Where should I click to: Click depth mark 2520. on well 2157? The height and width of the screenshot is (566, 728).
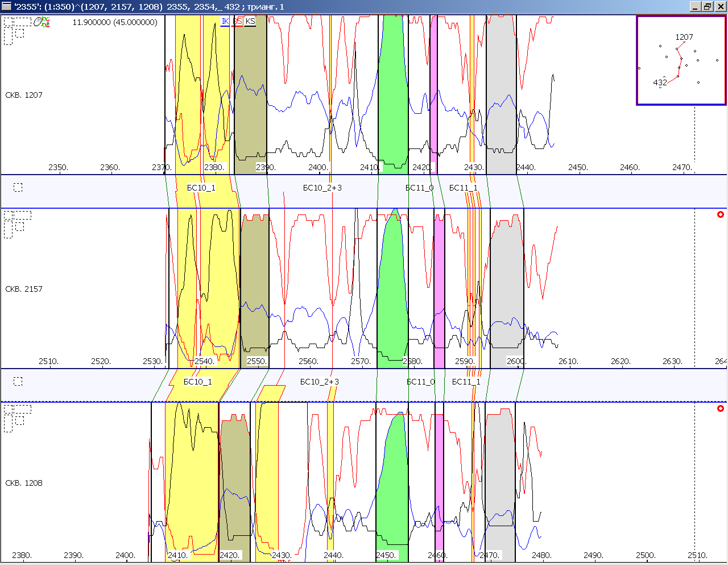(x=101, y=361)
